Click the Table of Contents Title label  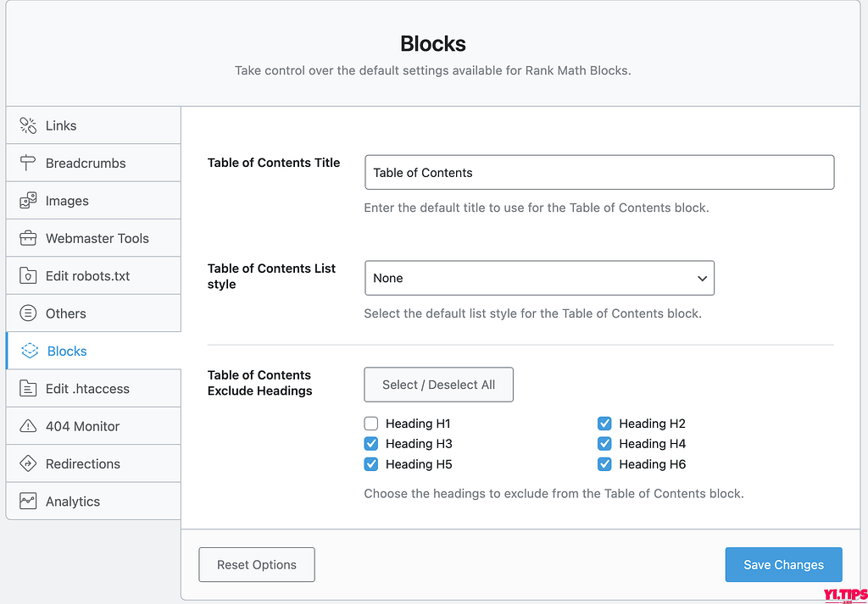click(274, 163)
